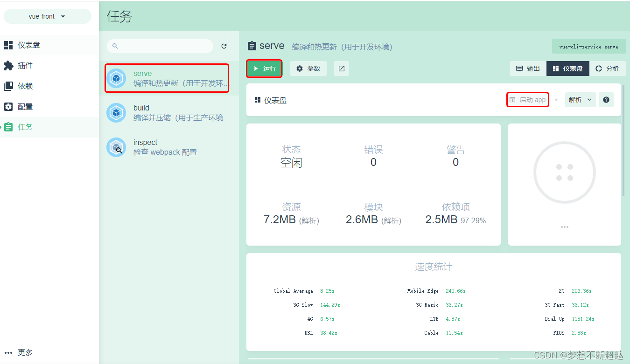Click the 启动 app button

(528, 100)
